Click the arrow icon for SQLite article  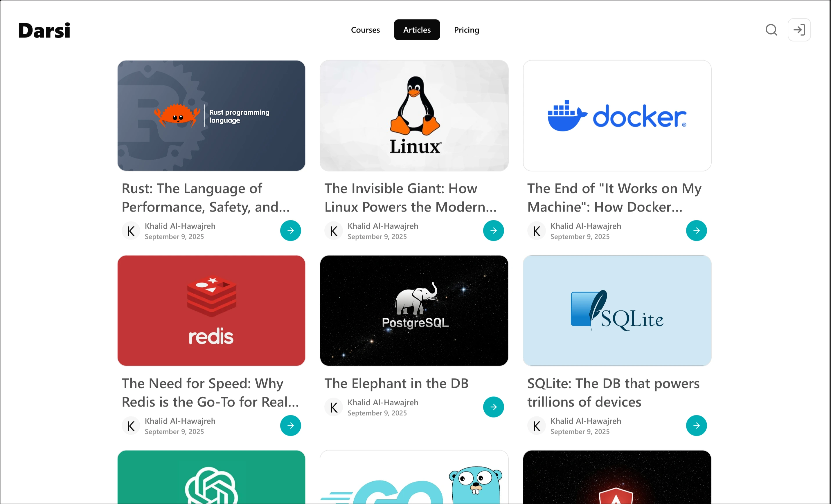696,425
